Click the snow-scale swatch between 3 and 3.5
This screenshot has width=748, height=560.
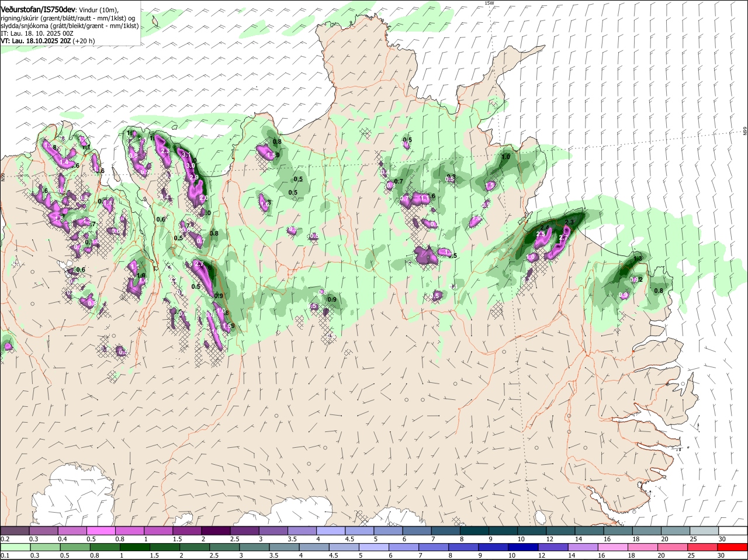[273, 530]
